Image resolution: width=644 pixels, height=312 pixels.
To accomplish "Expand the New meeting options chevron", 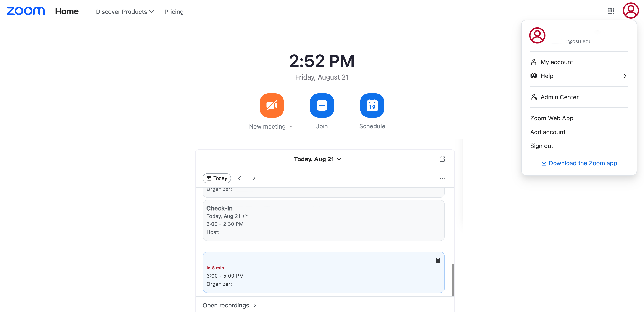I will point(291,127).
